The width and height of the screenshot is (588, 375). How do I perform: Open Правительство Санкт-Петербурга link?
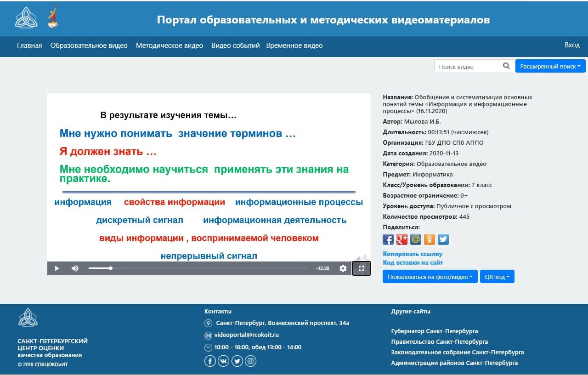440,341
